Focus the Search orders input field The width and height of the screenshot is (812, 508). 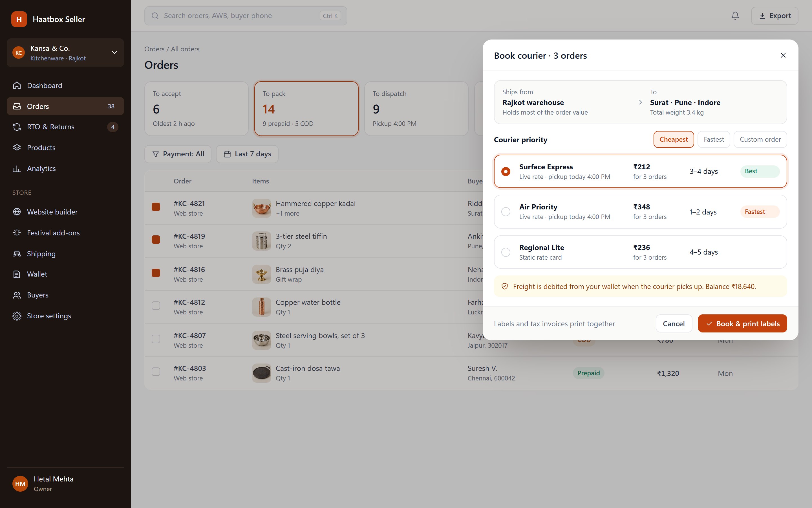[x=246, y=16]
